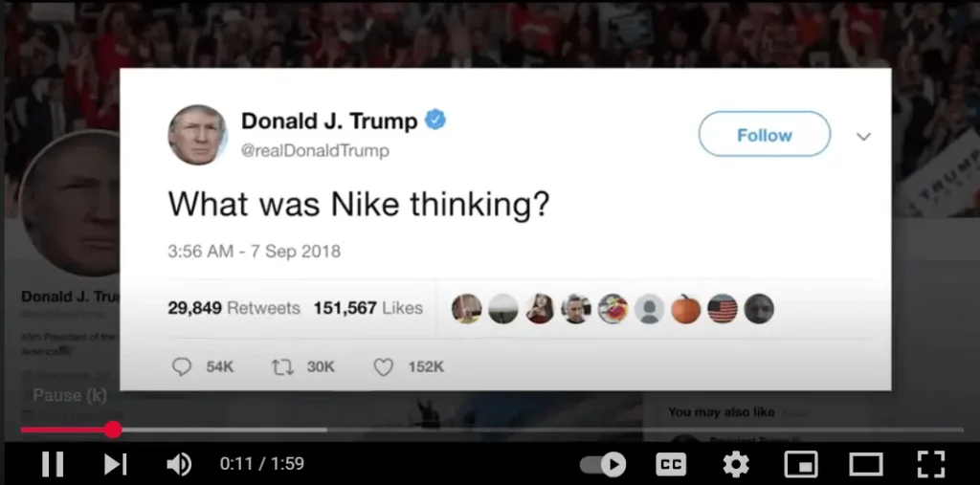Click the pumpkin avatar among likers
The height and width of the screenshot is (485, 980).
point(685,309)
